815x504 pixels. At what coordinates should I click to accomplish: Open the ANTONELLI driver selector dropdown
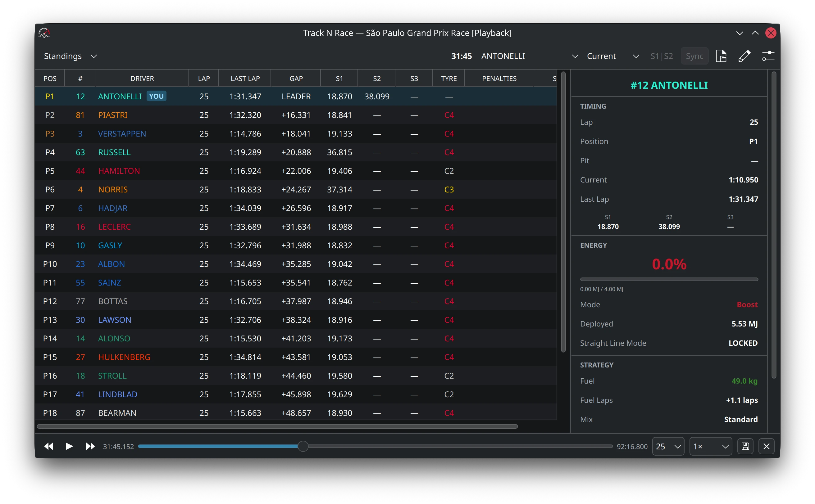tap(529, 56)
